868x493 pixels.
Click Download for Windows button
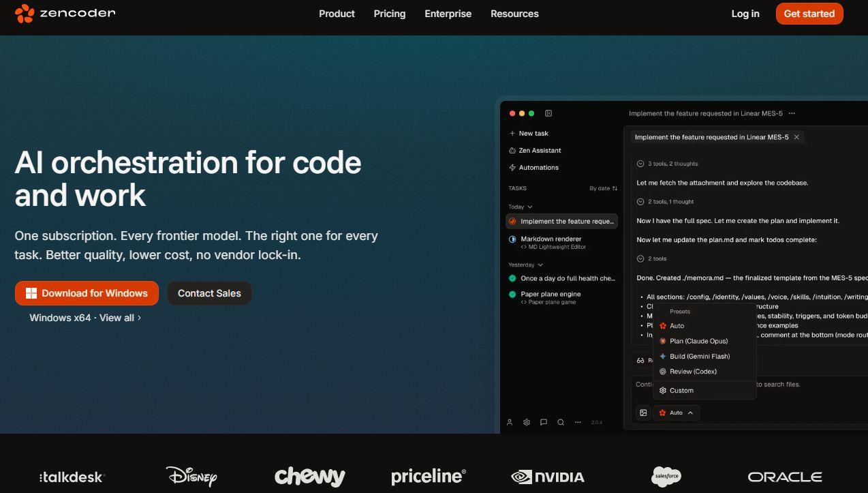click(87, 293)
